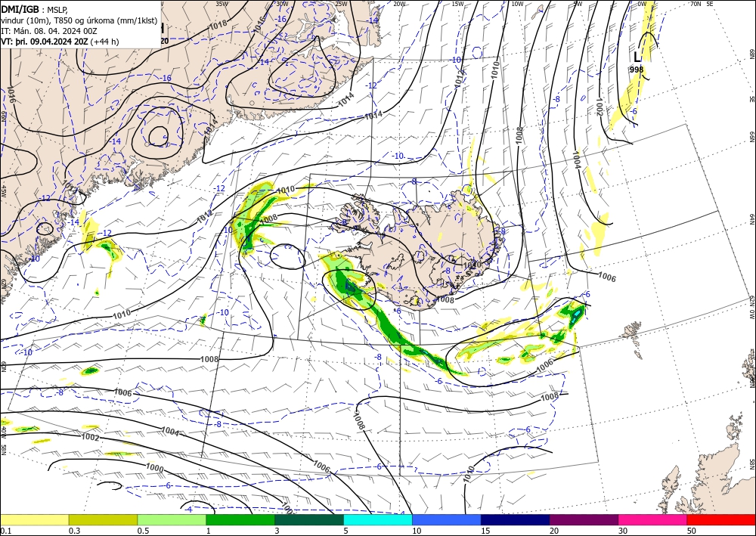Screen dimensions: 756x536
Task: Click the legend value '30'
Action: pyautogui.click(x=623, y=531)
